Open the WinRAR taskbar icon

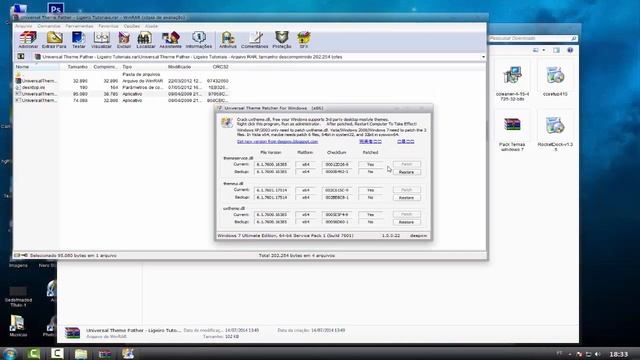point(104,354)
